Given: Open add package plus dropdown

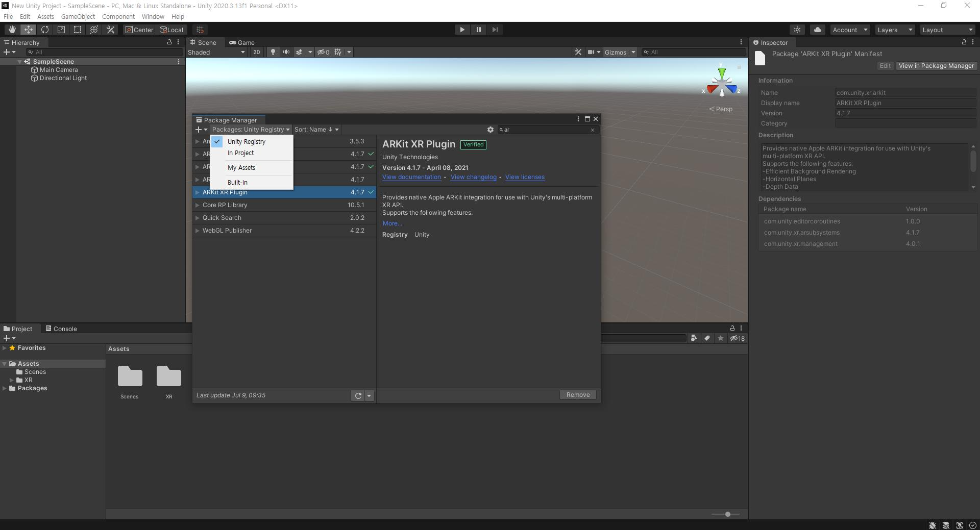Looking at the screenshot, I should click(x=201, y=130).
